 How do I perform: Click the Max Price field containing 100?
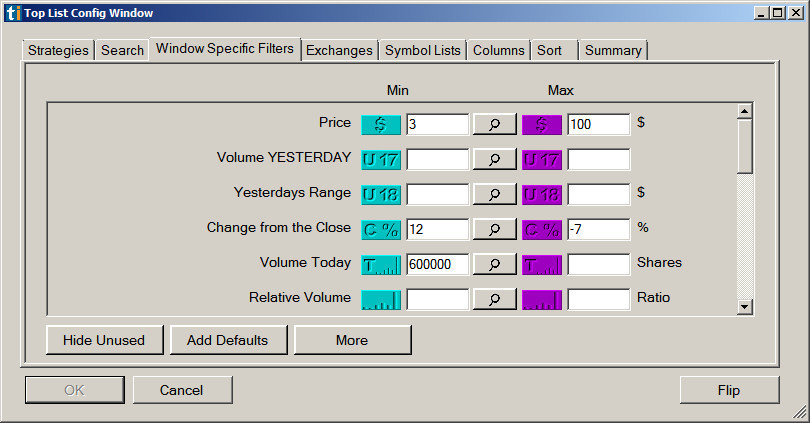(598, 124)
